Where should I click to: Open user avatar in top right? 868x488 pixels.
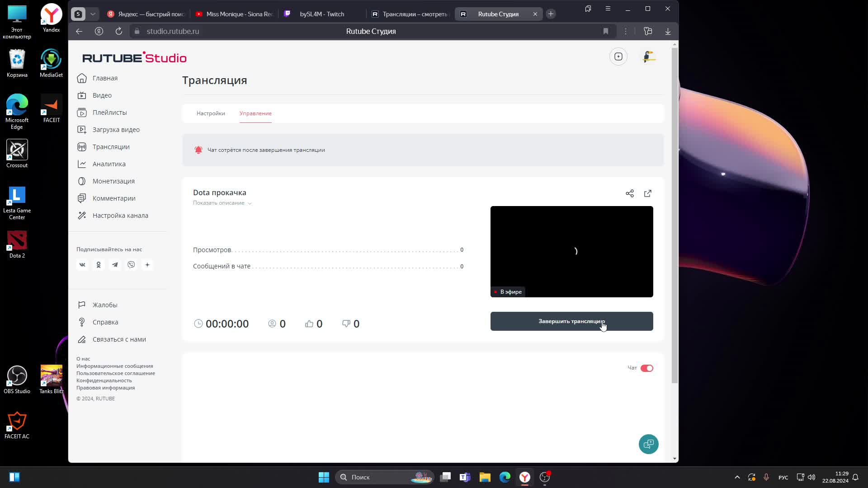(649, 56)
